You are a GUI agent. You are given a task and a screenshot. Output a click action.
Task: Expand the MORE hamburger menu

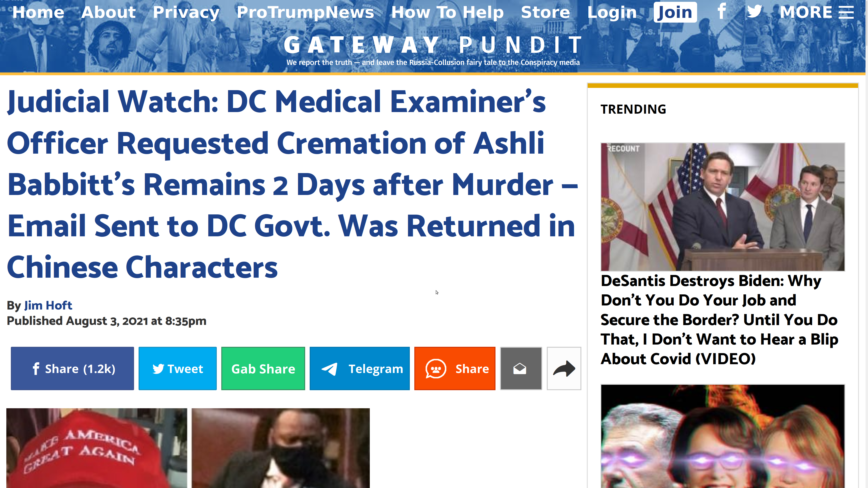click(x=817, y=12)
